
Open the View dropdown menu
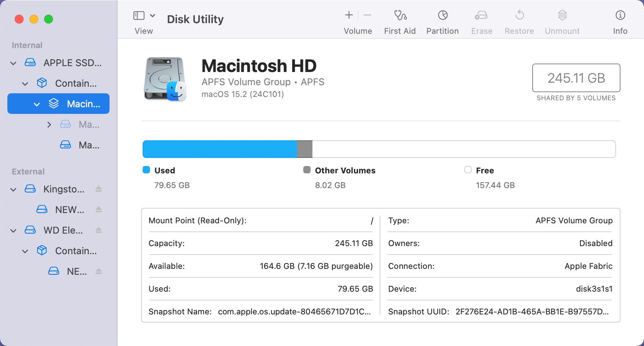(153, 15)
